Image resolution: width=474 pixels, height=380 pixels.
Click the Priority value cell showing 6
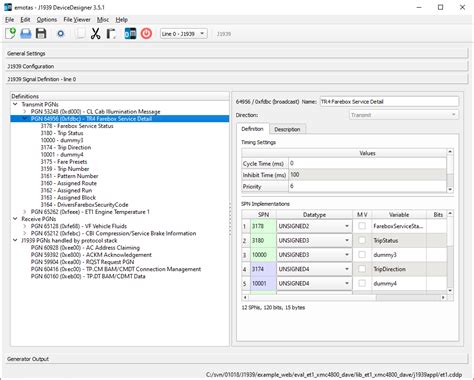point(367,186)
